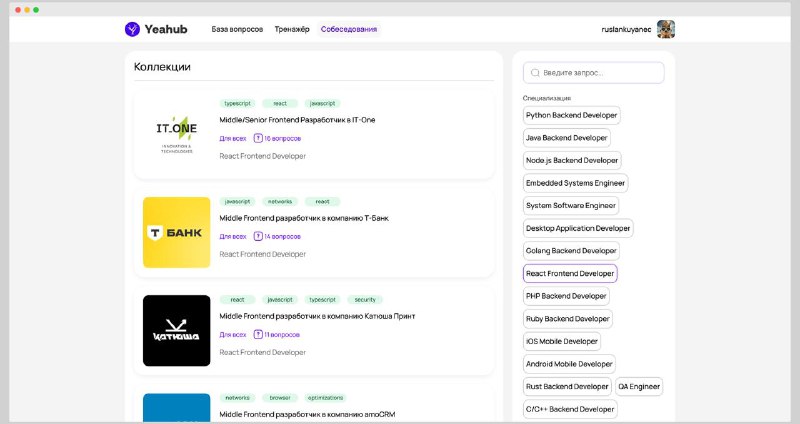The width and height of the screenshot is (800, 424).
Task: Click the Yeahub brand name
Action: (166, 29)
